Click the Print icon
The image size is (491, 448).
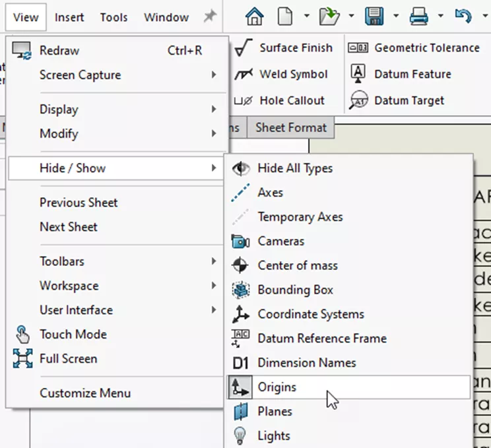pos(418,16)
